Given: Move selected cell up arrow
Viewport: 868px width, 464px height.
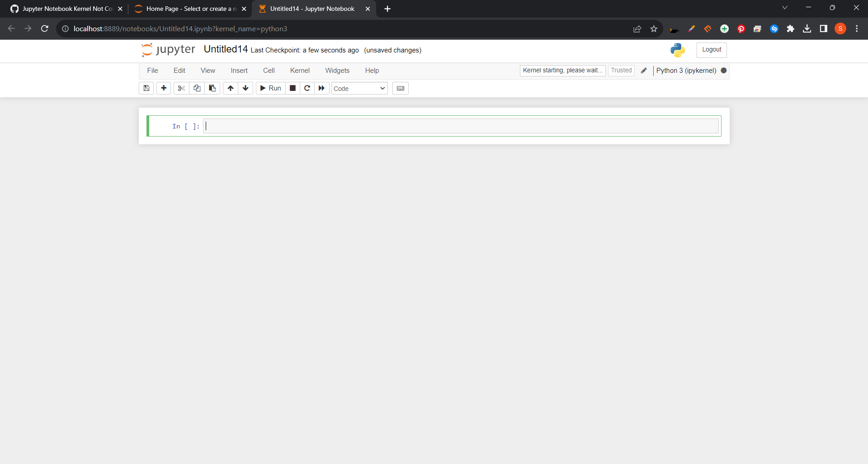Looking at the screenshot, I should (231, 88).
